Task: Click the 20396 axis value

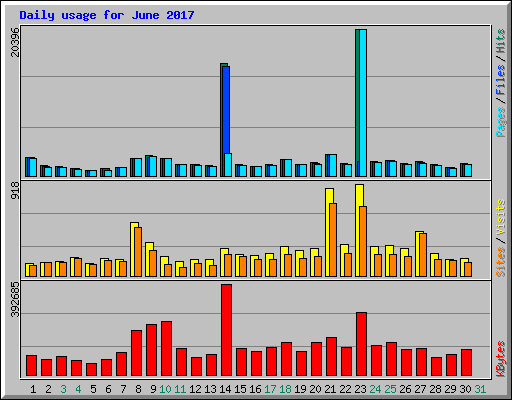Action: pyautogui.click(x=15, y=42)
